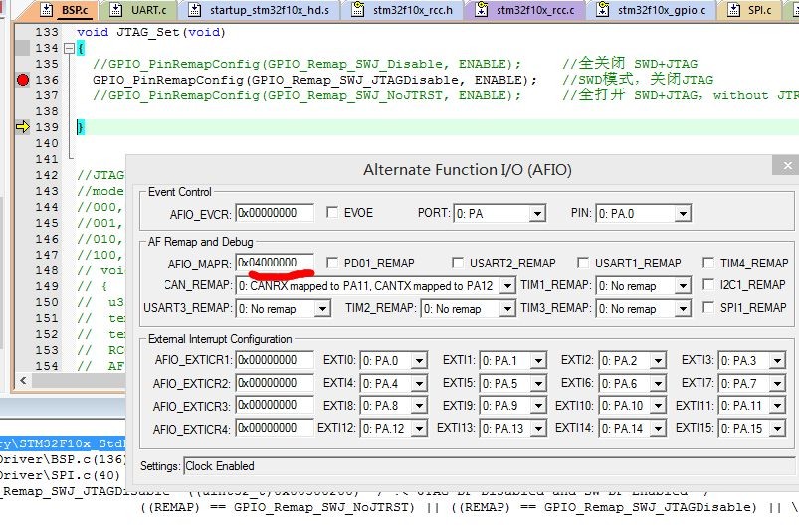Click the AFIO_EVCR value field

(x=275, y=213)
